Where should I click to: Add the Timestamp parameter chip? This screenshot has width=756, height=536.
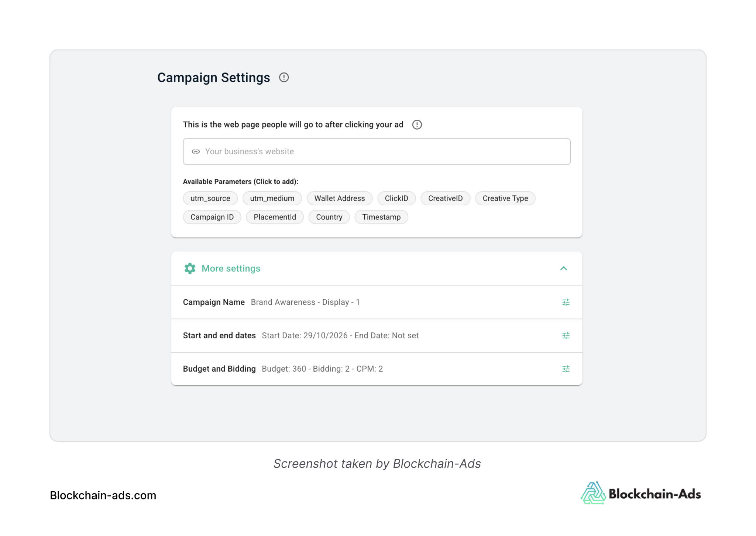tap(381, 217)
